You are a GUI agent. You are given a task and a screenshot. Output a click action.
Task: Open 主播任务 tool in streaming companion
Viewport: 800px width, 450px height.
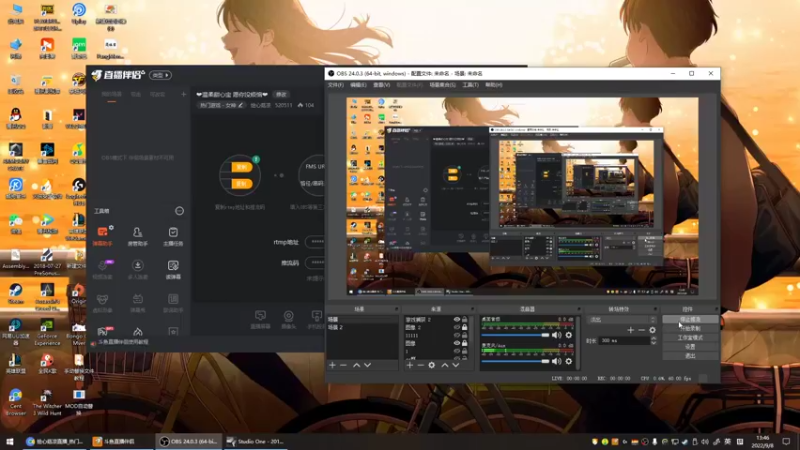tap(173, 236)
